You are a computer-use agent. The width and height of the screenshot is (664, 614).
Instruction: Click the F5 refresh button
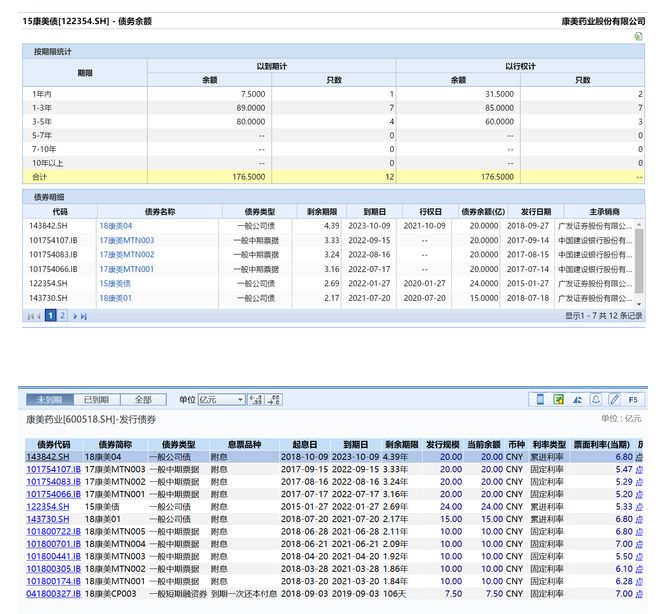(x=633, y=399)
